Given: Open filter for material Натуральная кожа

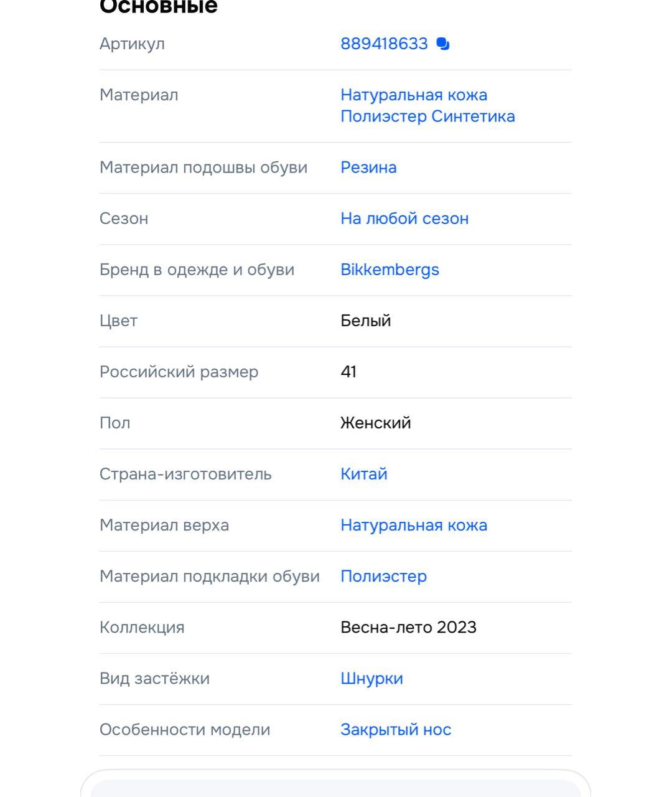Looking at the screenshot, I should [x=413, y=95].
